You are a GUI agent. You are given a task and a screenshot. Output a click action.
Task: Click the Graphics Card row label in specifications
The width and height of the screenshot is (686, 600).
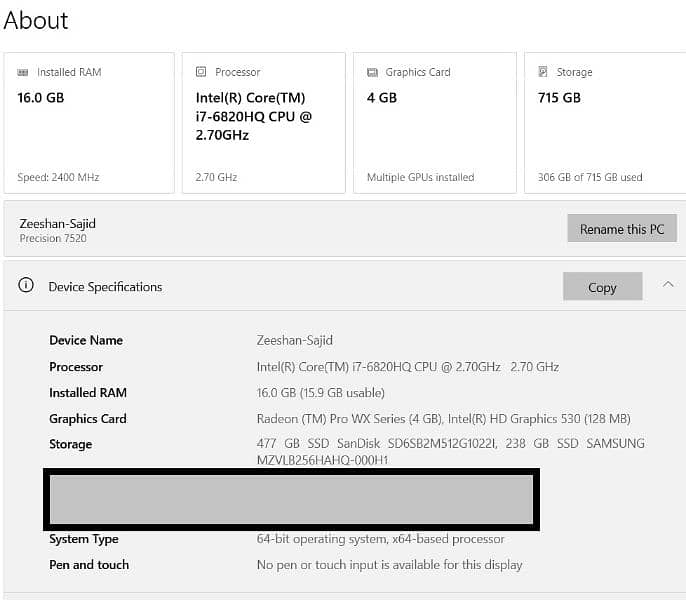88,419
